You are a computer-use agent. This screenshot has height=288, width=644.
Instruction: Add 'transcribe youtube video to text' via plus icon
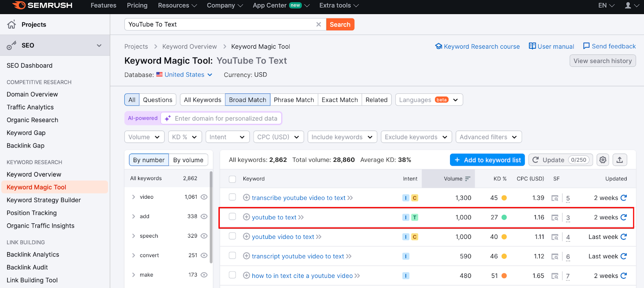[x=246, y=197]
